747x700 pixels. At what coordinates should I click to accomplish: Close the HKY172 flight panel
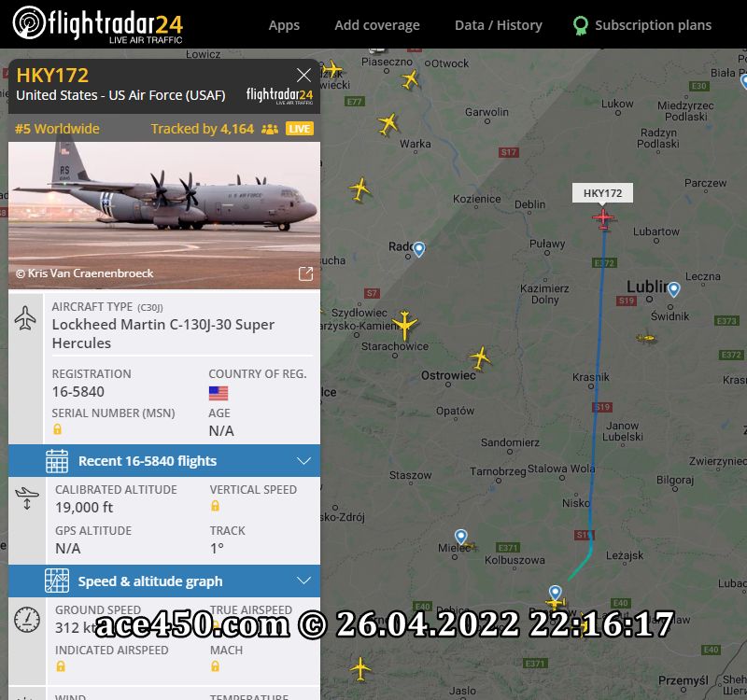pos(304,76)
